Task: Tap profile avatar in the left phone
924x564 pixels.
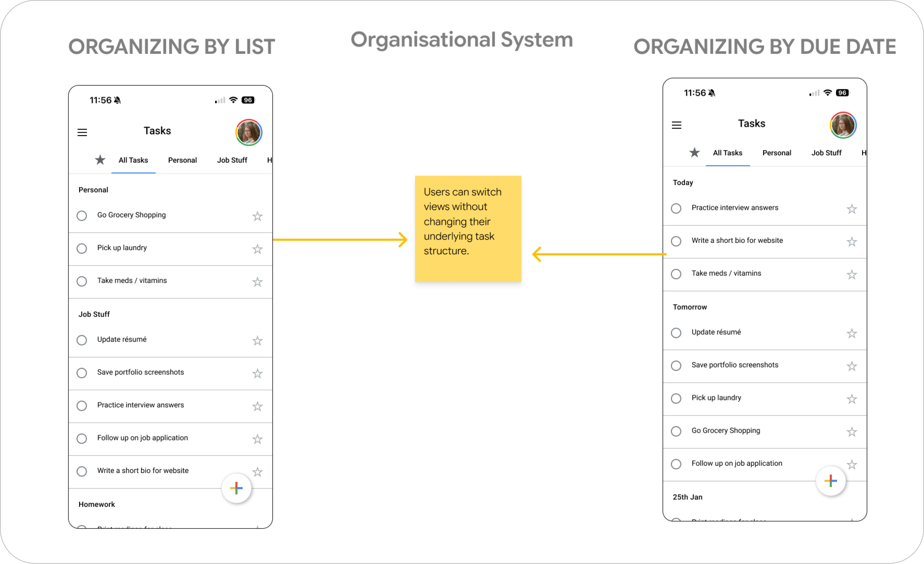Action: point(248,132)
